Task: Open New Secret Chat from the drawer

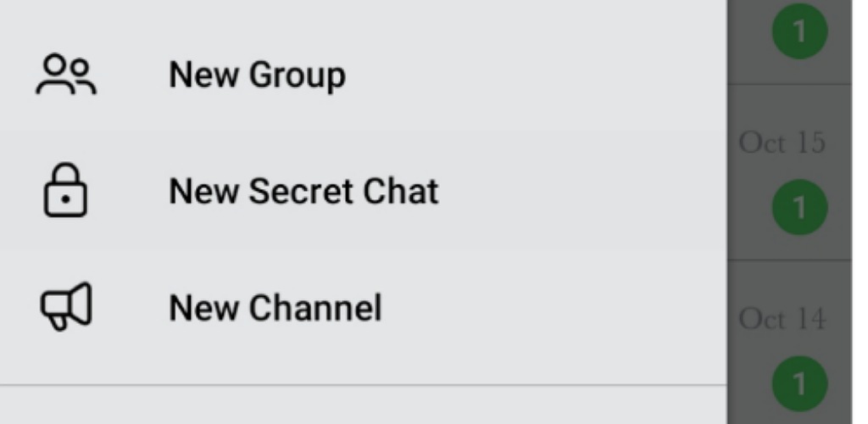Action: (363, 191)
